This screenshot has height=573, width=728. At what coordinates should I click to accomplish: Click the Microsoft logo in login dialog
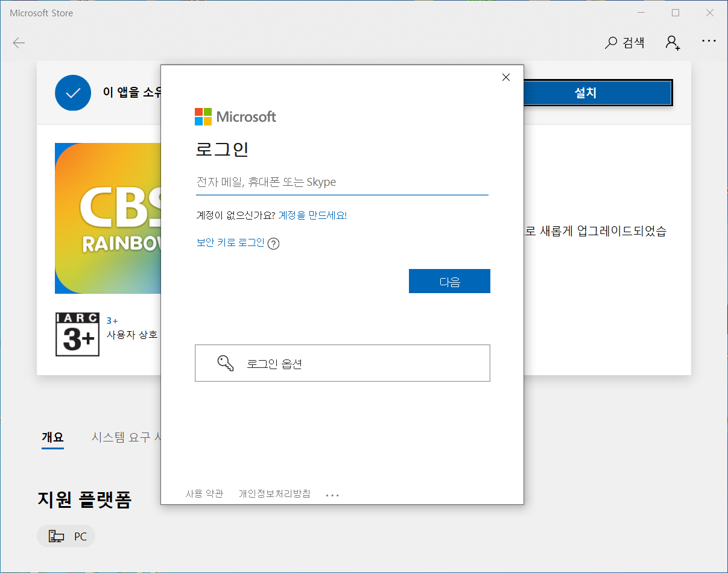click(x=235, y=116)
